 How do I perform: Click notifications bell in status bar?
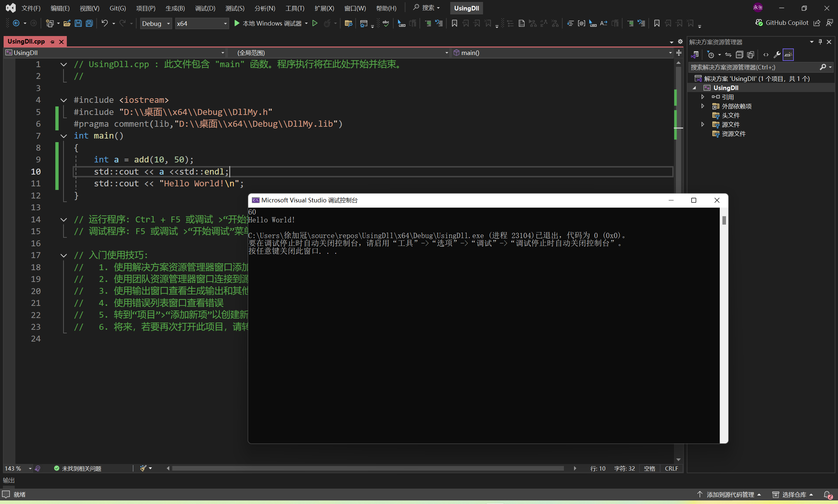pos(828,495)
